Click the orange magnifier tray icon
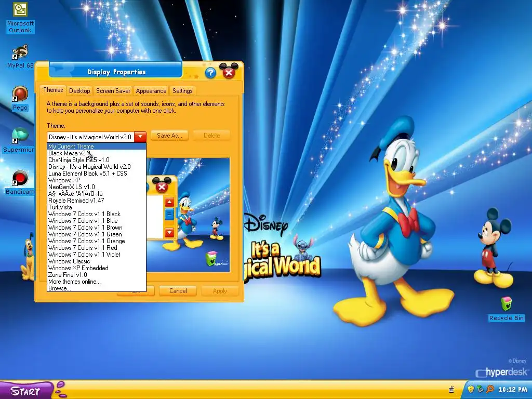Screen dimensions: 532x399 click(490, 389)
